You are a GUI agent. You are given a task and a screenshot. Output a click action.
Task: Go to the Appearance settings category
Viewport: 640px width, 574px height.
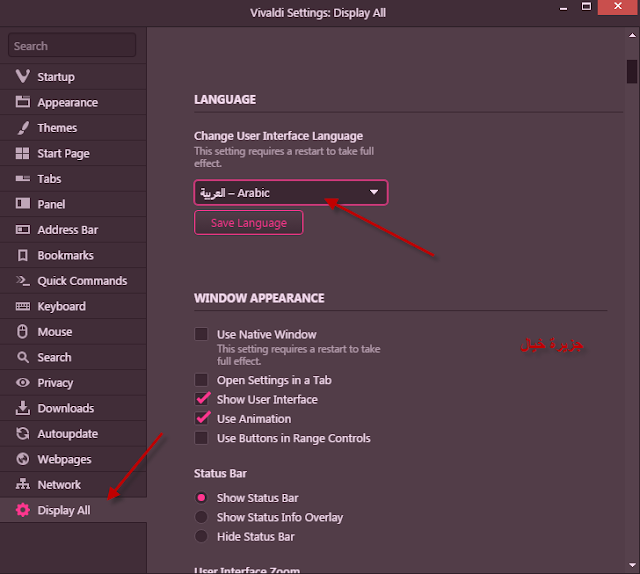click(x=67, y=102)
